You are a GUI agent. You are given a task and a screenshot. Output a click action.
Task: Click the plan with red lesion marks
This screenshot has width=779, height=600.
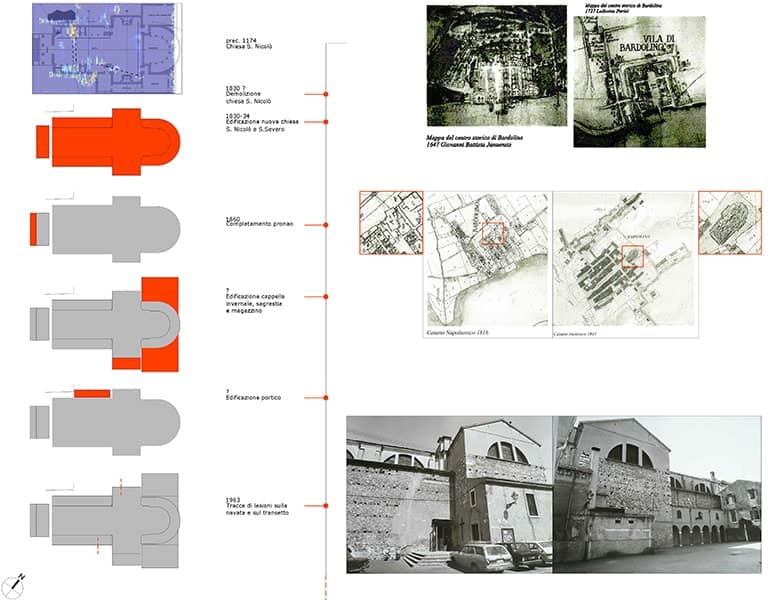[x=105, y=518]
